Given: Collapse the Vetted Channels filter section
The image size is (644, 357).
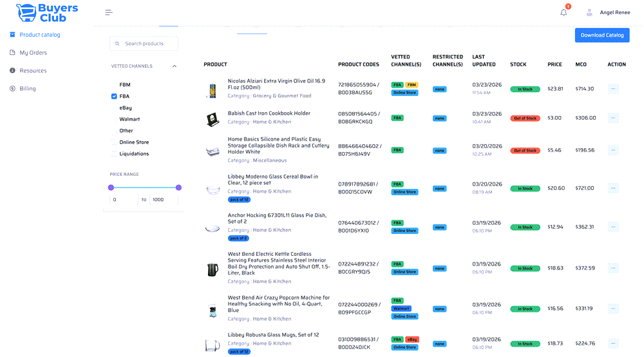Looking at the screenshot, I should pyautogui.click(x=175, y=66).
